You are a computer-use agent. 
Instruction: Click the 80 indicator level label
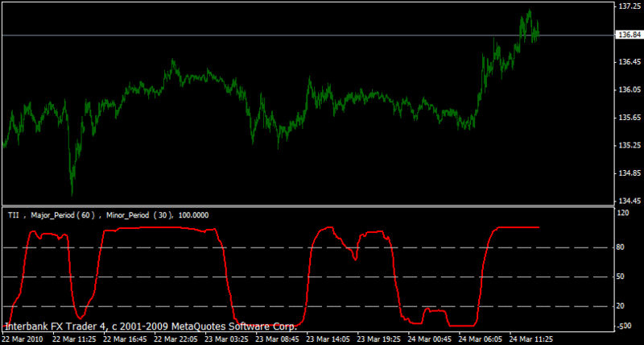[621, 247]
